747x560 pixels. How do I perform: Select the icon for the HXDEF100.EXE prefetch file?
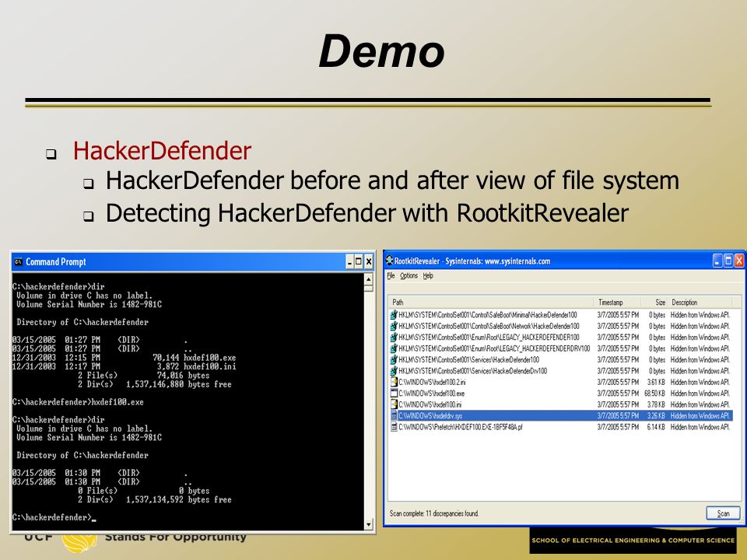point(394,427)
